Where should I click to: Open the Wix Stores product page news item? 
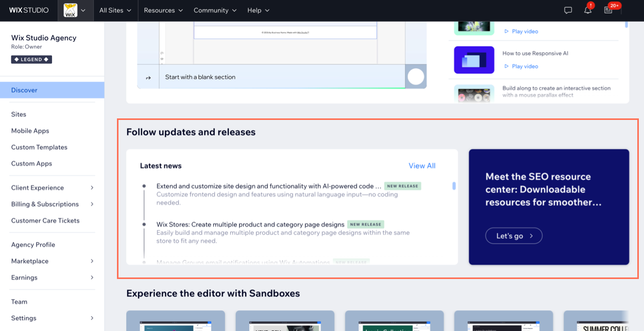250,224
